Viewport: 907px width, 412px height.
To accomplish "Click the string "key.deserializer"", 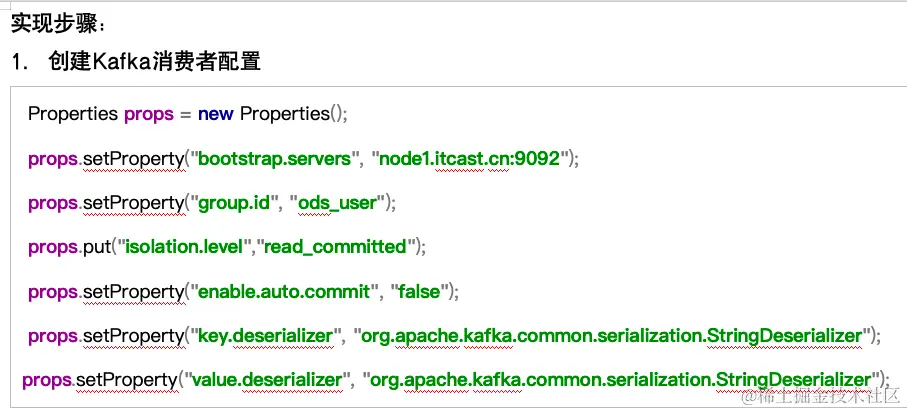I will pyautogui.click(x=266, y=336).
